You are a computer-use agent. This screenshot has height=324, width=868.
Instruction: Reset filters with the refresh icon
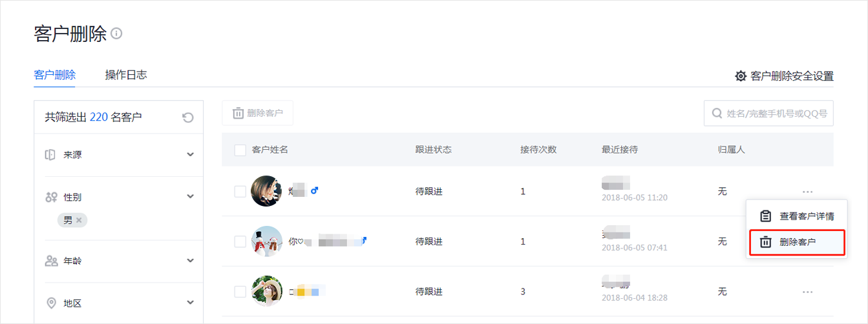pyautogui.click(x=187, y=117)
